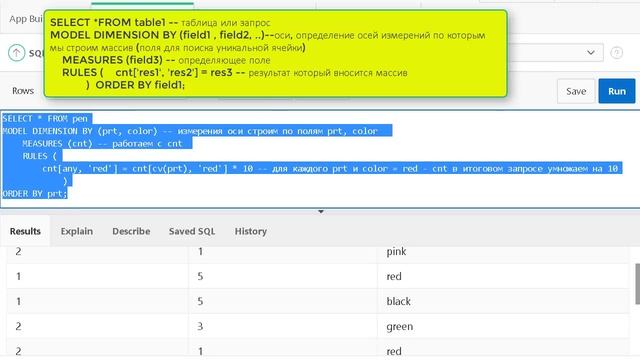Screen dimensions: 640x360
Task: Switch to the Explain tab
Action: point(77,231)
